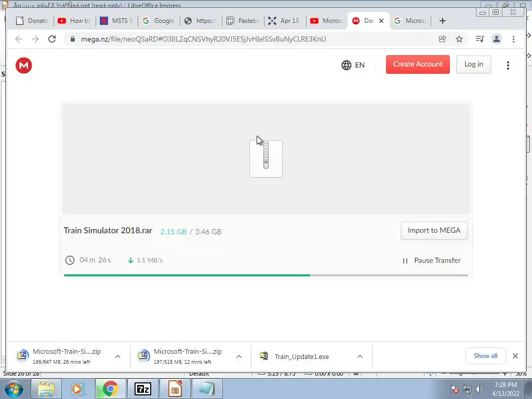This screenshot has width=532, height=399.
Task: Expand options for 197/518 MB zip download
Action: [x=239, y=356]
